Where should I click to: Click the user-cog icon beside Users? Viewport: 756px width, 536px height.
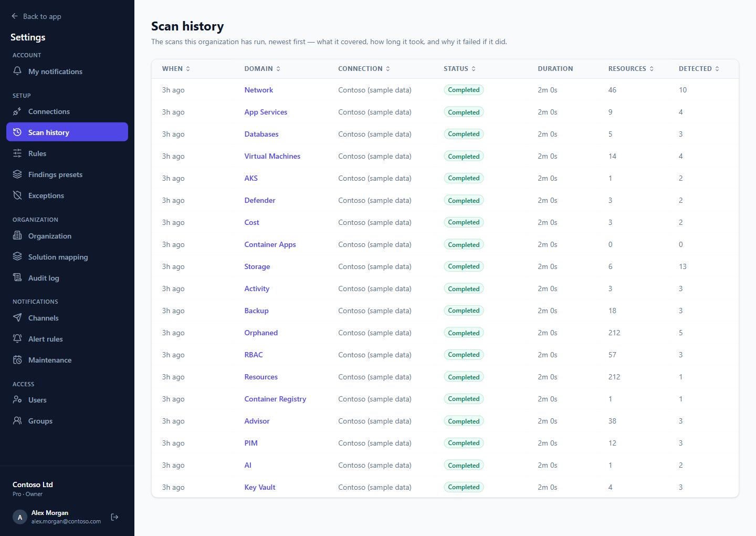[x=17, y=399]
